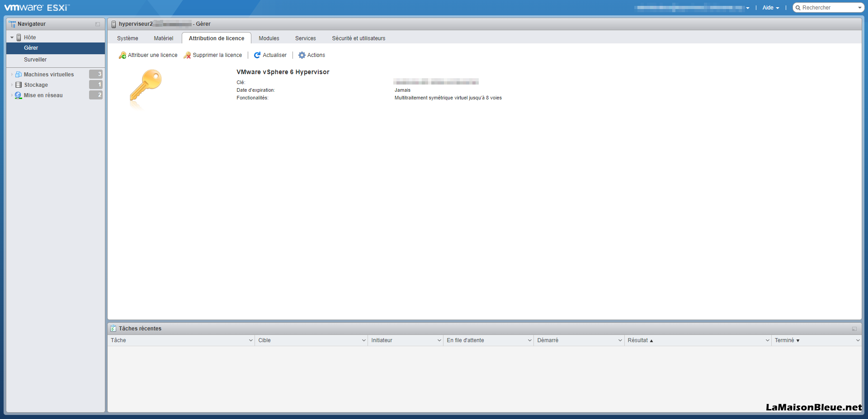Click the blue Actualiser refresh icon
The image size is (868, 419).
[257, 55]
